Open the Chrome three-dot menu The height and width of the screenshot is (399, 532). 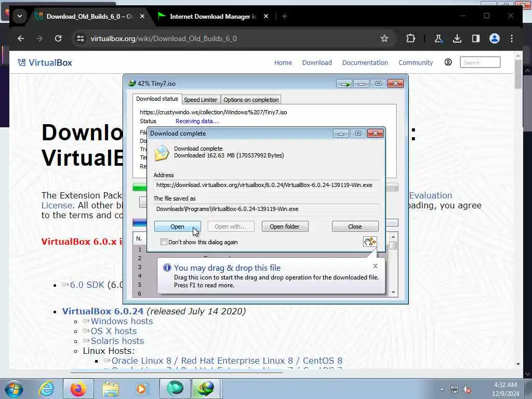click(x=512, y=38)
